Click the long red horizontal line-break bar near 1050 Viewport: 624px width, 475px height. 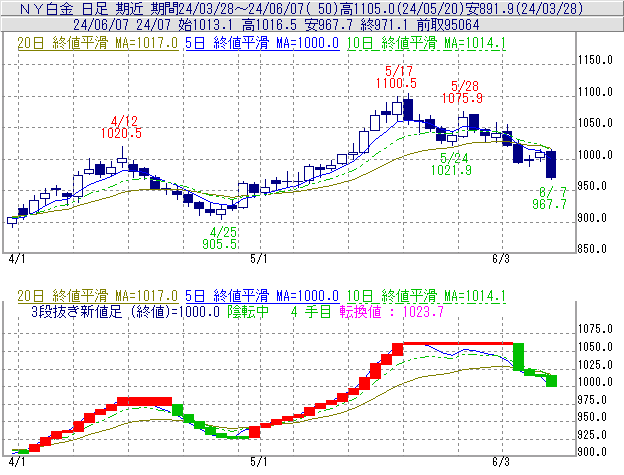pyautogui.click(x=458, y=343)
